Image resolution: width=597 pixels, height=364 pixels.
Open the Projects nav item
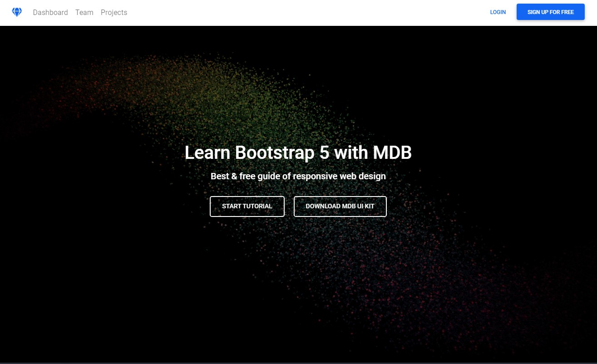(x=114, y=12)
